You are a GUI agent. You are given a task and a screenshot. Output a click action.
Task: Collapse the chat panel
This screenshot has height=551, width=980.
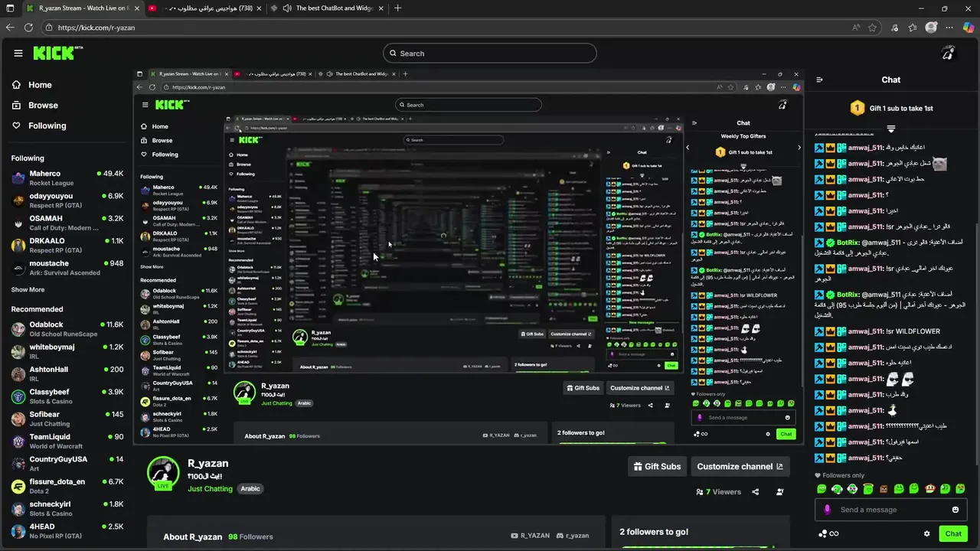[819, 80]
